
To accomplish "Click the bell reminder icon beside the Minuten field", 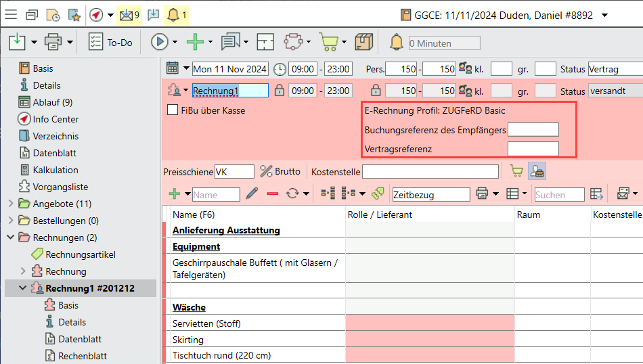I will click(397, 43).
